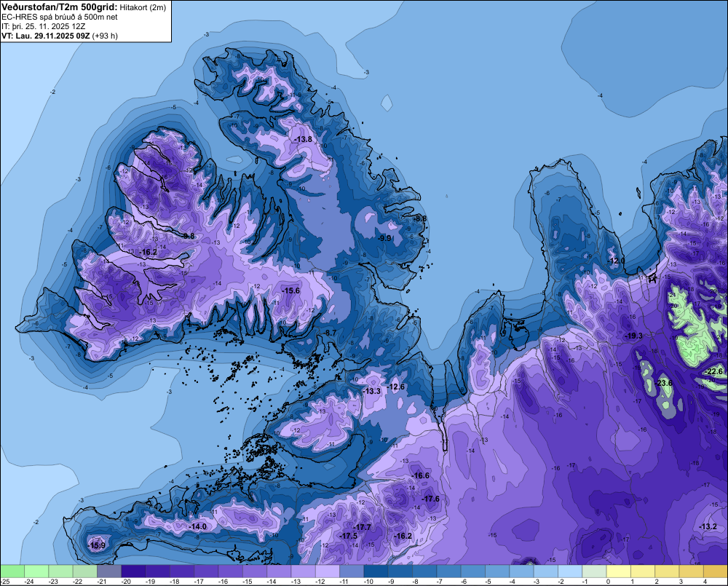Click the orange-yellow 4 legend swatch
Screen dimensions: 728x586
pos(716,571)
